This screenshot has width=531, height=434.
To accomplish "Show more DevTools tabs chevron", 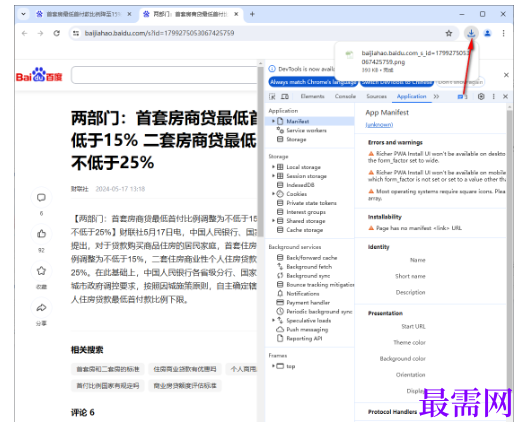I will (x=436, y=96).
